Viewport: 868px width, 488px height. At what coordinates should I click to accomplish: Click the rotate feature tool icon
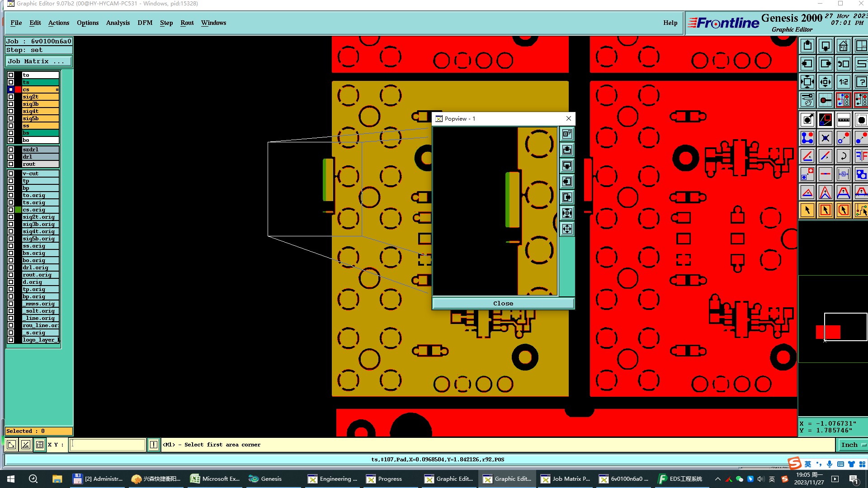[843, 156]
